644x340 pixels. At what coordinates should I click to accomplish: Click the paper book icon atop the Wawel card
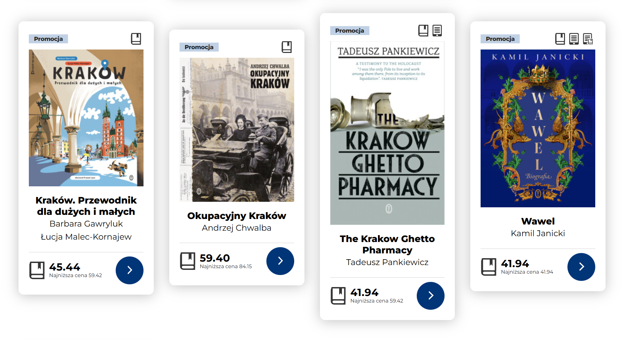pos(560,39)
